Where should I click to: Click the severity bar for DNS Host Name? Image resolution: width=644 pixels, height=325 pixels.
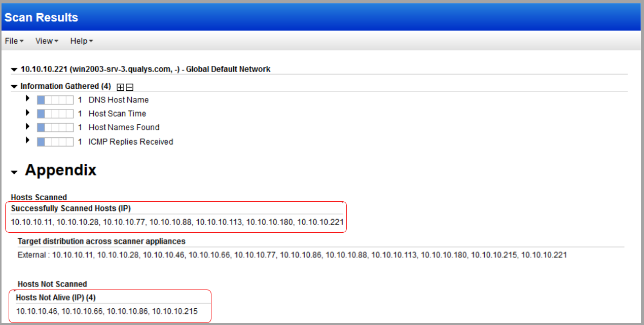pyautogui.click(x=55, y=100)
